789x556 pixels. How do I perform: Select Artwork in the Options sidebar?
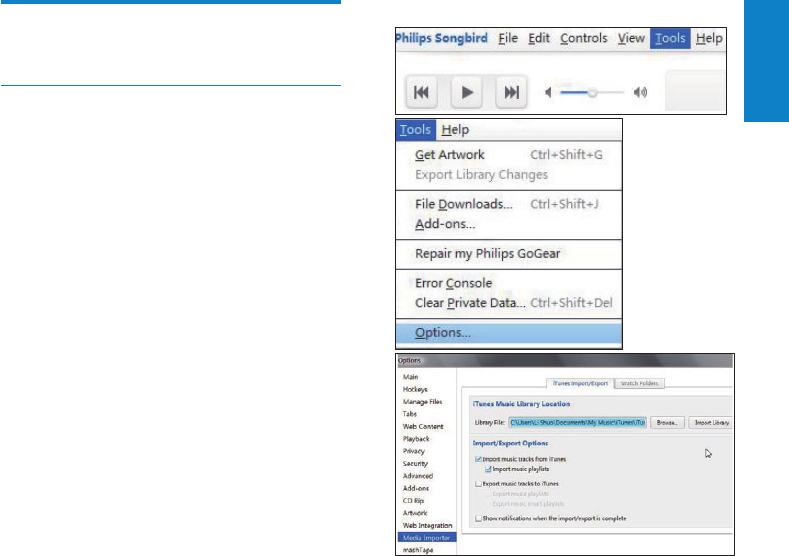tap(415, 513)
